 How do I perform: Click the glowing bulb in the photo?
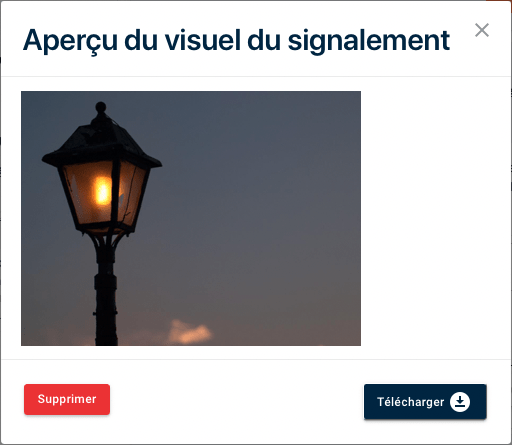102,190
